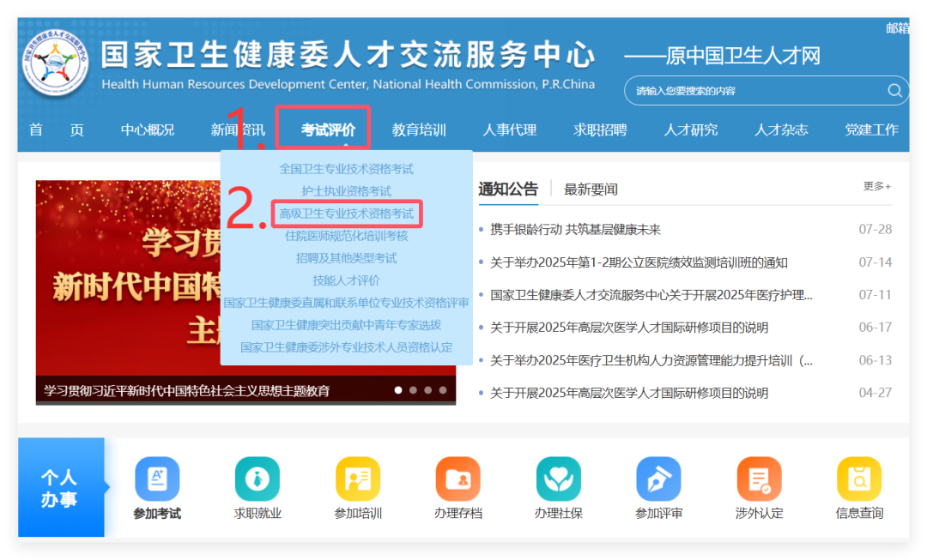The image size is (927, 560).
Task: Open notice about 人力资源管理能力提升培训
Action: pyautogui.click(x=651, y=360)
